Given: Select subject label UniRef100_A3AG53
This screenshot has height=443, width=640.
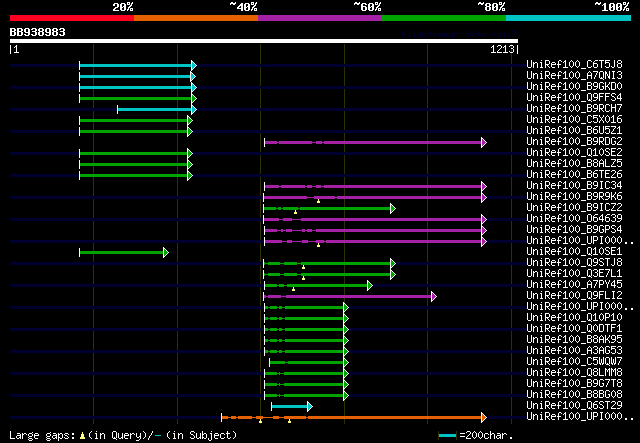Looking at the screenshot, I should pyautogui.click(x=574, y=351).
